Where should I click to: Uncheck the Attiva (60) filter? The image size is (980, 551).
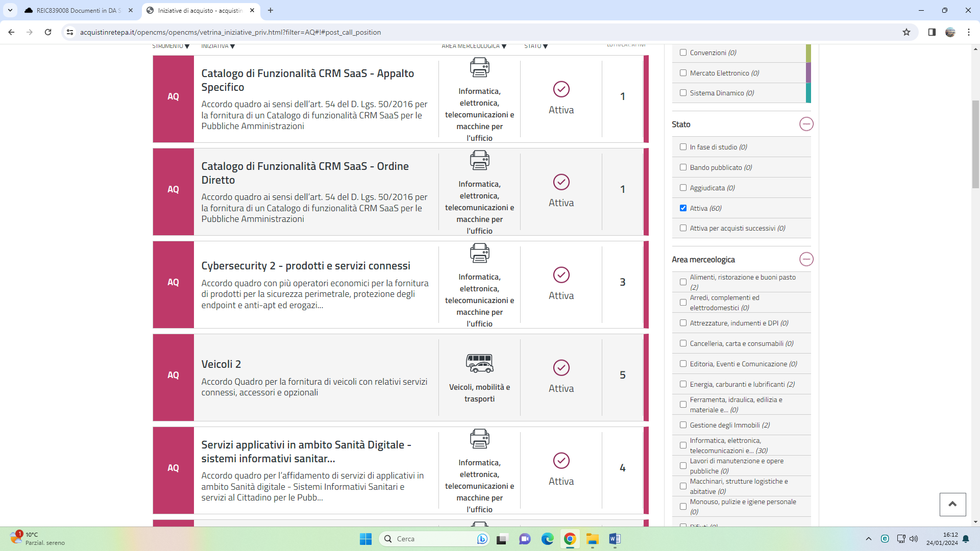click(x=683, y=208)
